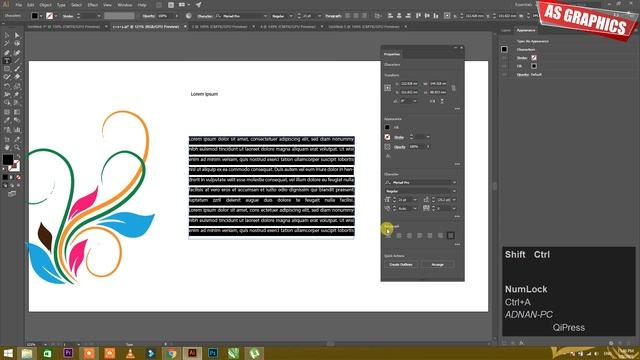The image size is (640, 360).
Task: Open font style dropdown in control bar
Action: click(x=291, y=16)
